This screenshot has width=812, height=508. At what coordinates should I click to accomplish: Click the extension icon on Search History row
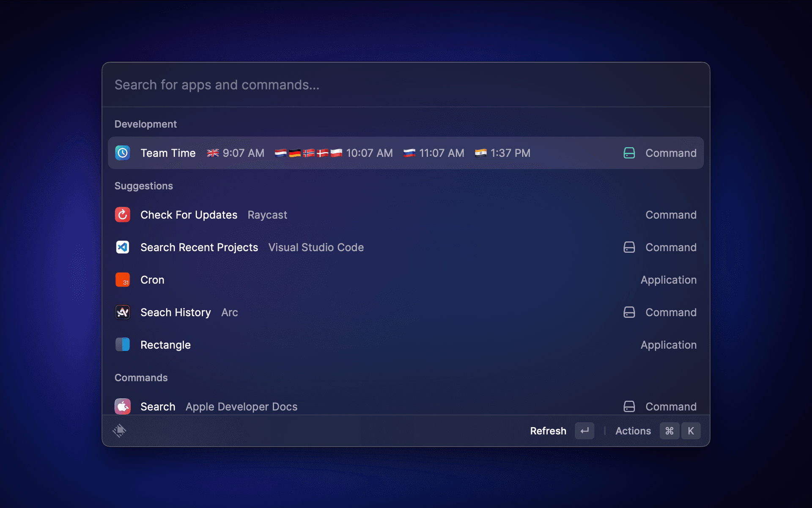pyautogui.click(x=629, y=312)
